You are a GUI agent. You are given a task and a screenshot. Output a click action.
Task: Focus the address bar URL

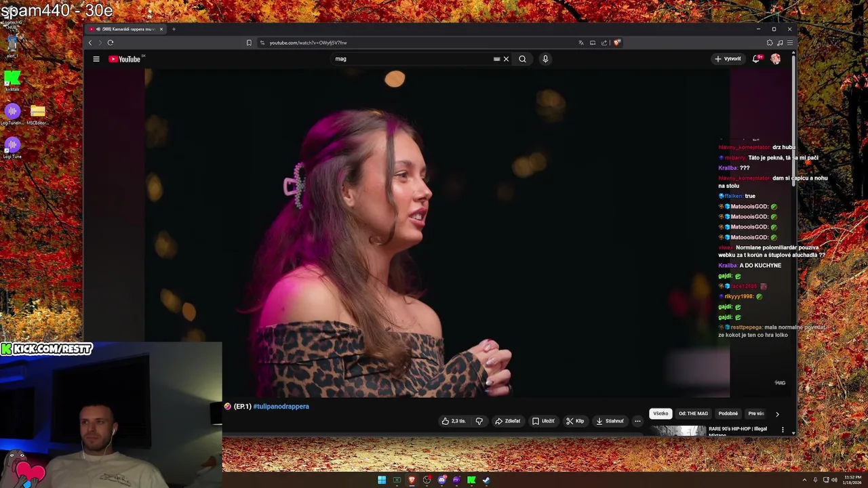coord(308,43)
